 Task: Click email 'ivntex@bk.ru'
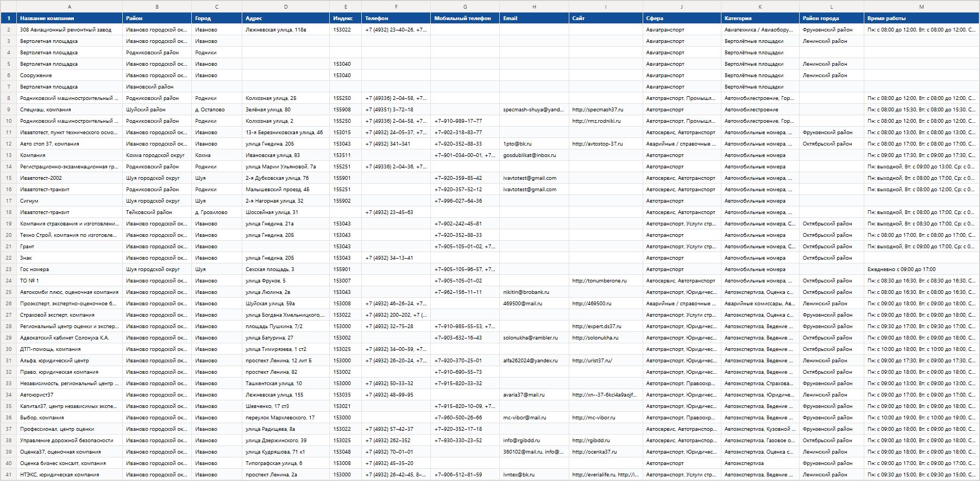pyautogui.click(x=535, y=475)
